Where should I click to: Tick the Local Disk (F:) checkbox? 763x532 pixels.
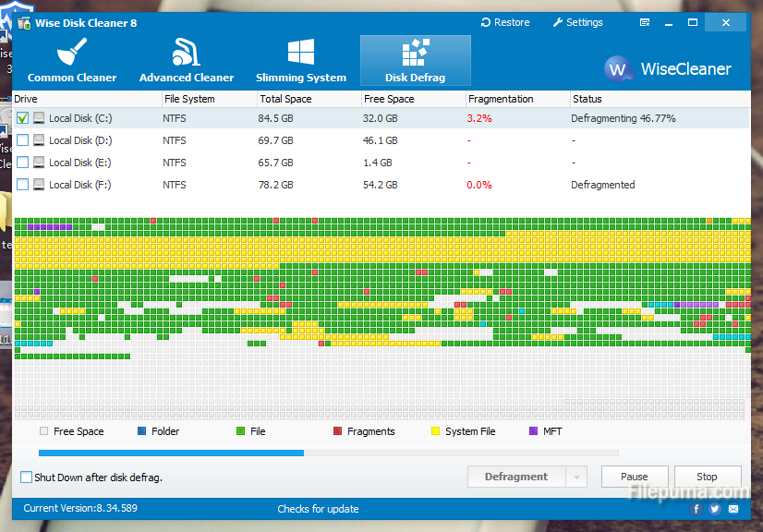click(x=23, y=185)
